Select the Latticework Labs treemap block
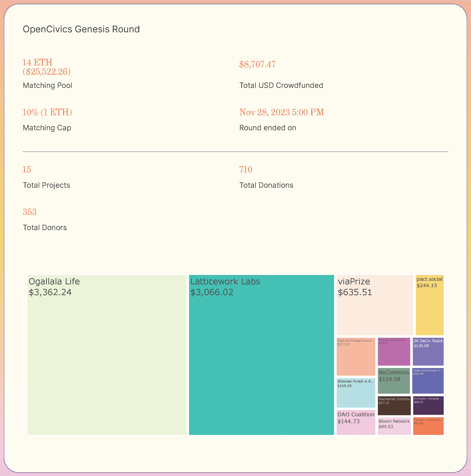The height and width of the screenshot is (476, 471). point(261,355)
